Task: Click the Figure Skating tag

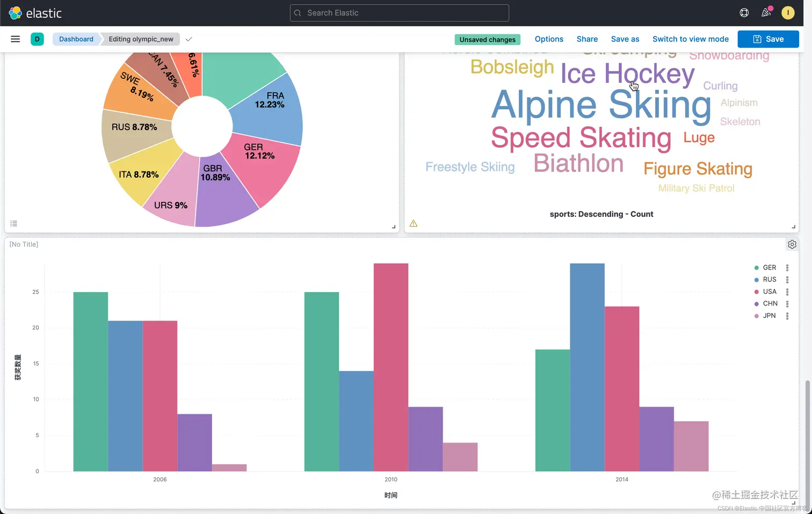Action: tap(698, 169)
